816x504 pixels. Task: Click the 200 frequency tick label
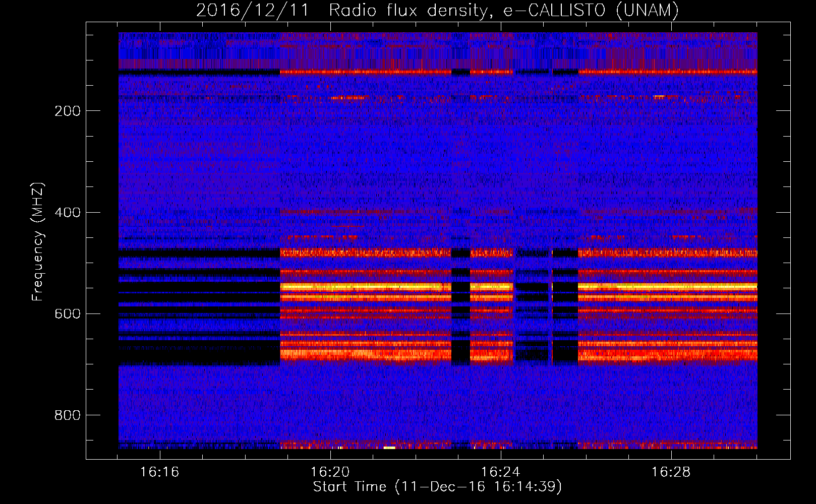[x=67, y=111]
